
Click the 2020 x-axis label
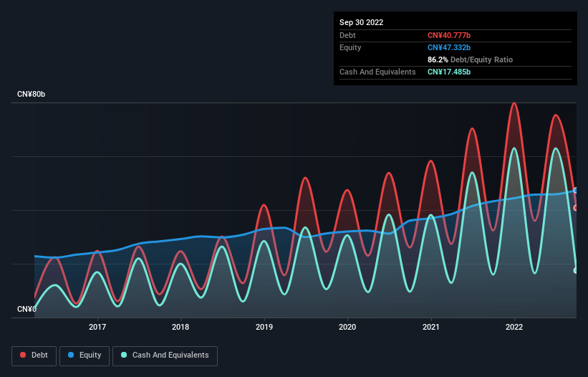pyautogui.click(x=347, y=327)
